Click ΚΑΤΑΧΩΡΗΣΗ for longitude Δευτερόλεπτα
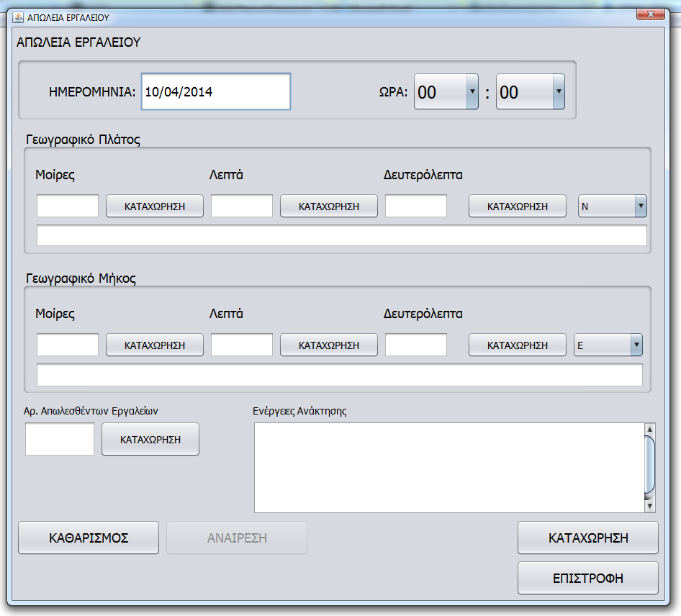The height and width of the screenshot is (616, 681). pyautogui.click(x=518, y=345)
